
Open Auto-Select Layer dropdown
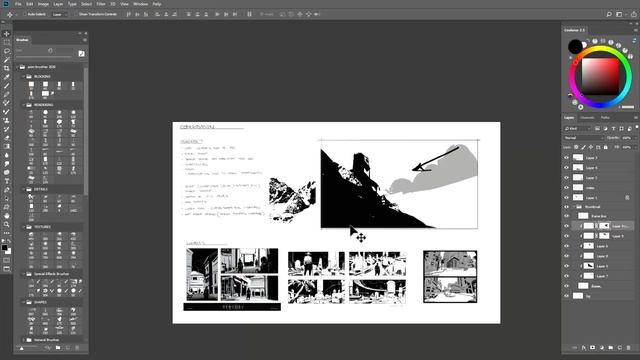(59, 14)
